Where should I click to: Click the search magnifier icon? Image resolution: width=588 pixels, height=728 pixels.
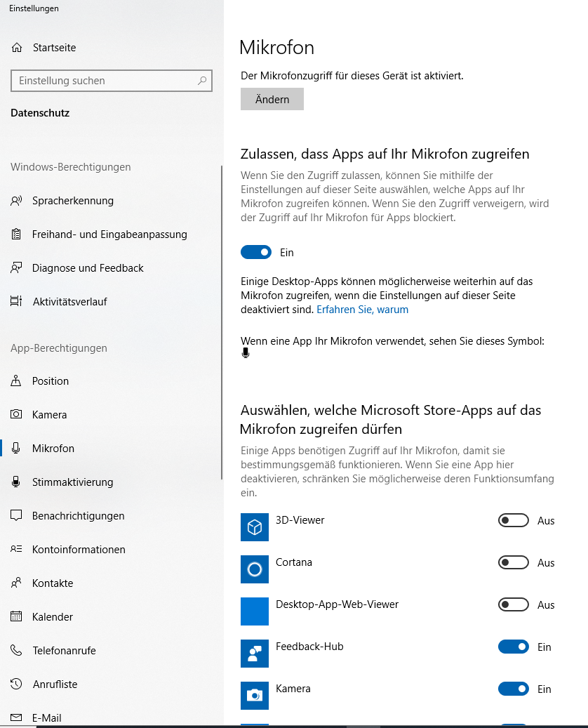(202, 81)
